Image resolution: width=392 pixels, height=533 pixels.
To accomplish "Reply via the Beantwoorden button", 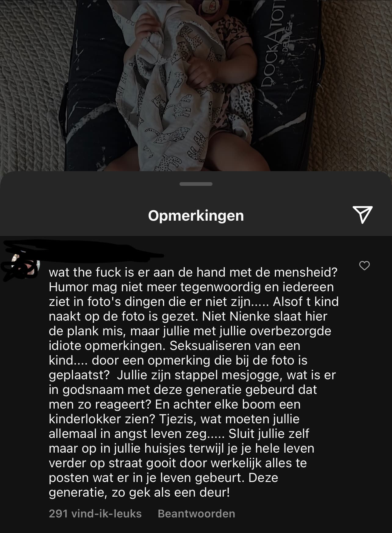I will pyautogui.click(x=196, y=513).
